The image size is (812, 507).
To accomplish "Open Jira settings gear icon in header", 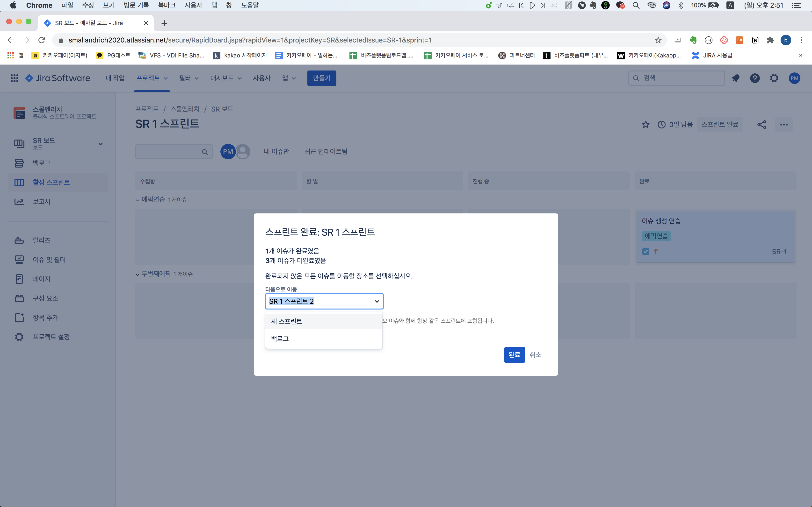I will (x=774, y=78).
